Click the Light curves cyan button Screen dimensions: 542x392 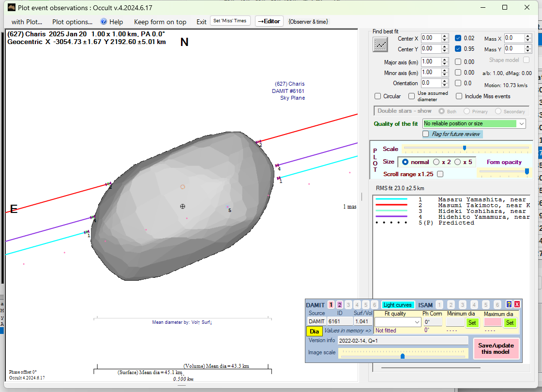click(398, 305)
